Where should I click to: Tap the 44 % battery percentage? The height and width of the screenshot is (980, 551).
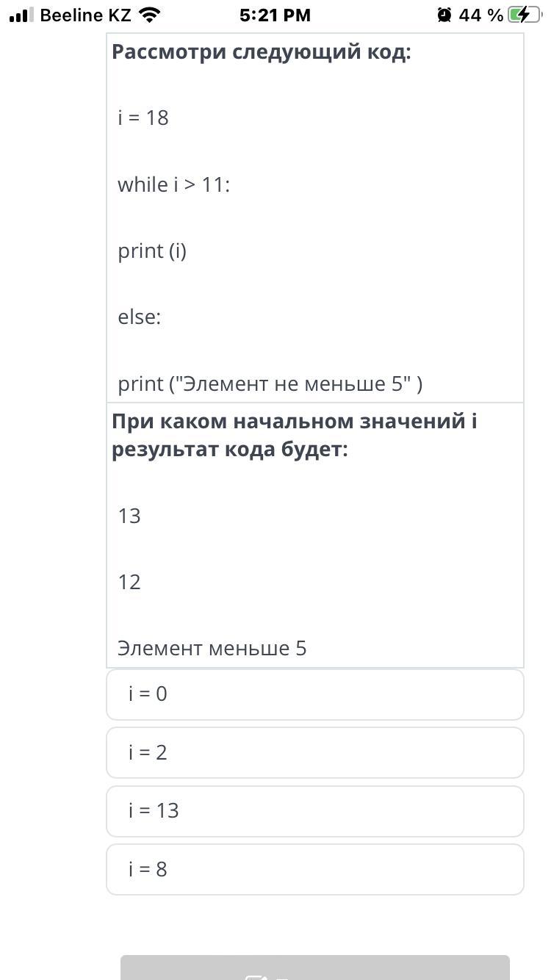point(481,15)
